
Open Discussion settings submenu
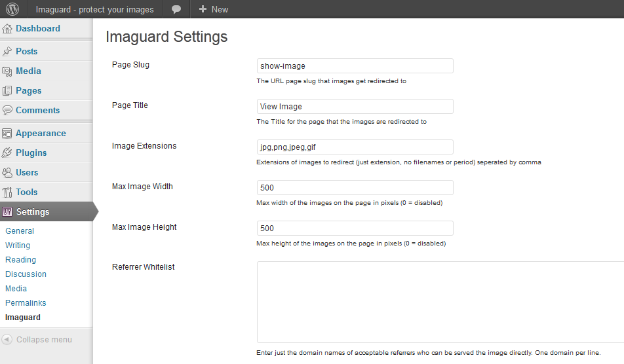[x=26, y=274]
